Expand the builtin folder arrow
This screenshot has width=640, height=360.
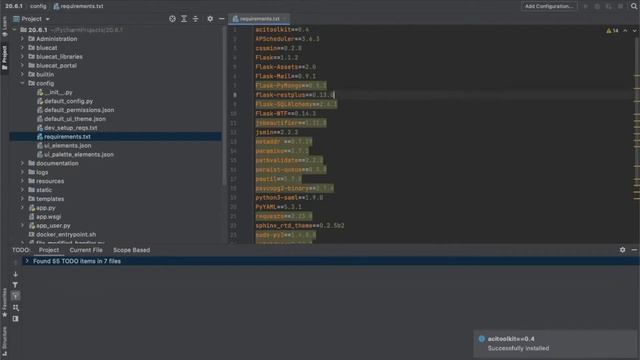click(22, 74)
